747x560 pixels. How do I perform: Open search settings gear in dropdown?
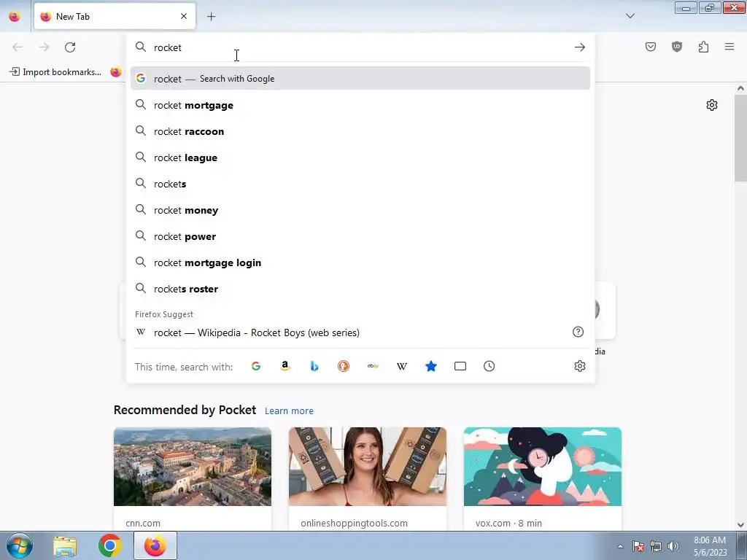coord(579,366)
